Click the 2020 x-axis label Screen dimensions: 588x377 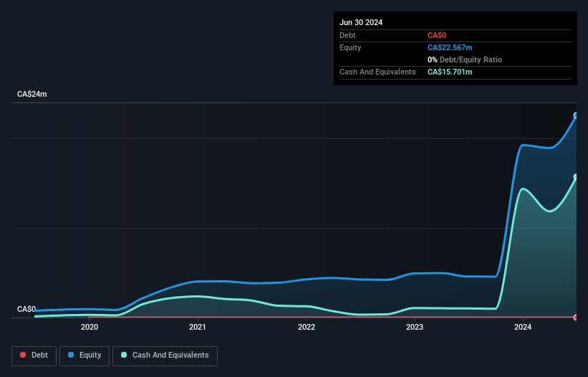90,327
